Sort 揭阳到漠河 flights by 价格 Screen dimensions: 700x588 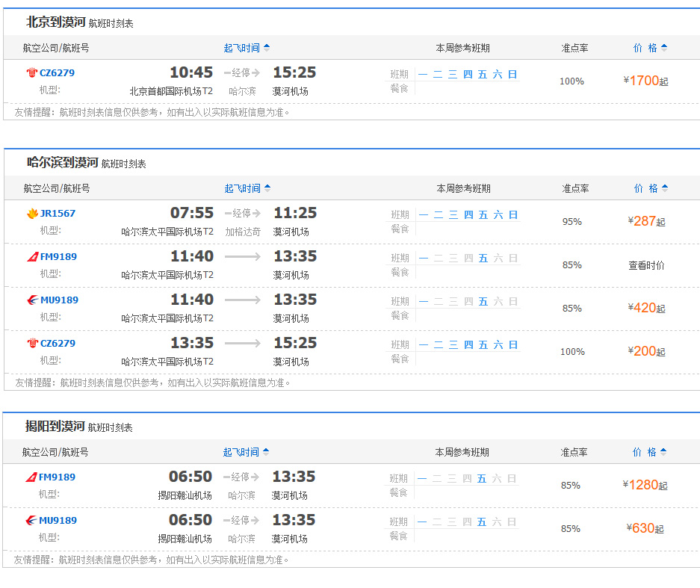[x=648, y=452]
